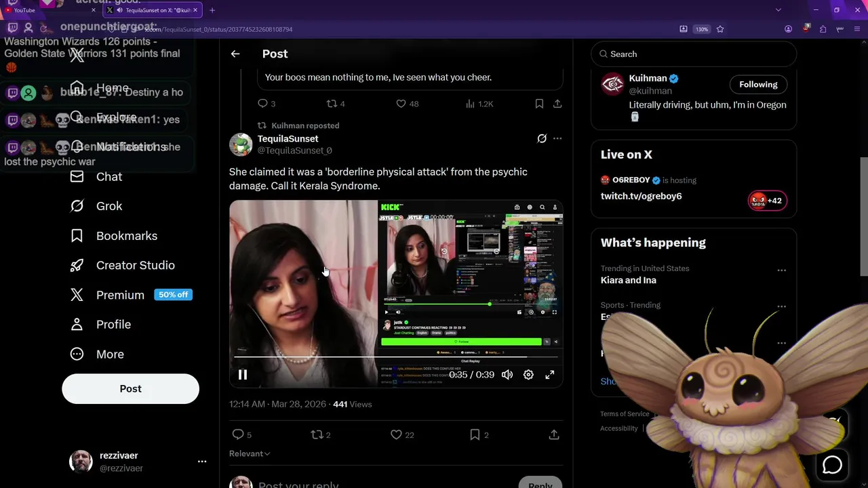The height and width of the screenshot is (488, 868).
Task: Open the Accessibility footer link
Action: tap(618, 428)
